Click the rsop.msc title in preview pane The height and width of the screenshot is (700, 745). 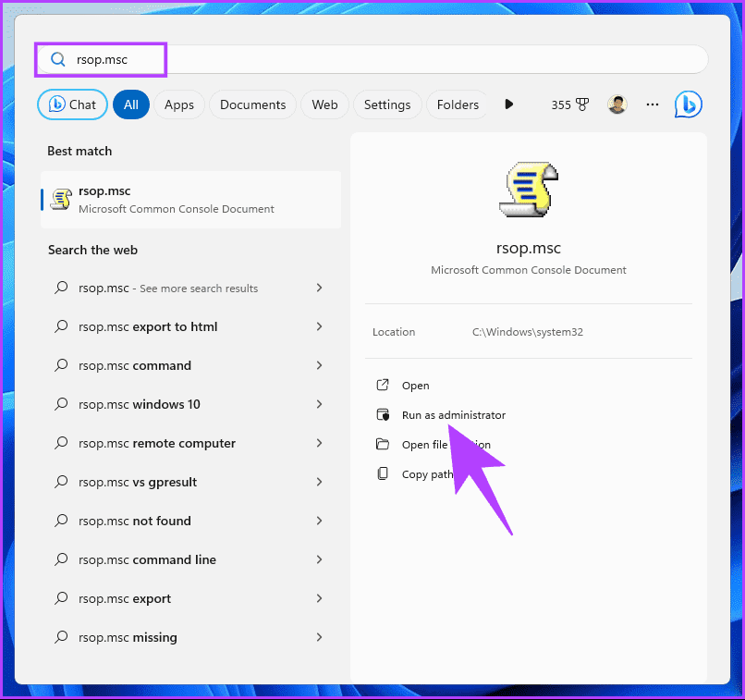pos(529,248)
